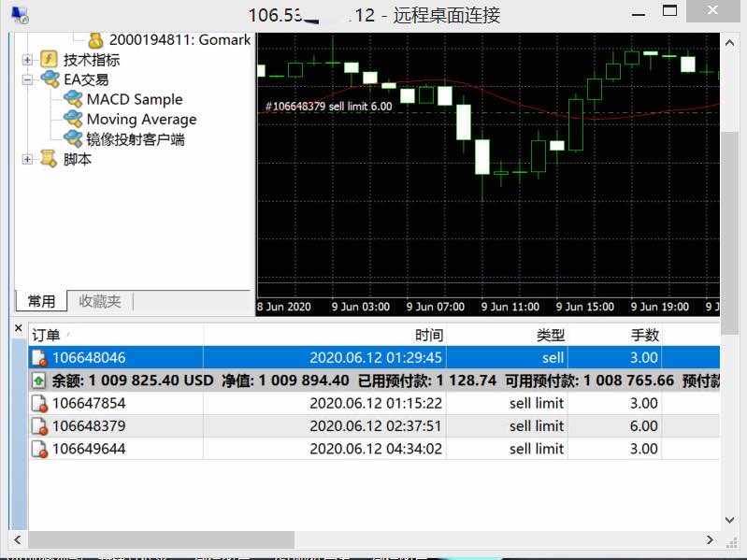Select the 镜像投射客户端 advisor icon

(x=73, y=138)
